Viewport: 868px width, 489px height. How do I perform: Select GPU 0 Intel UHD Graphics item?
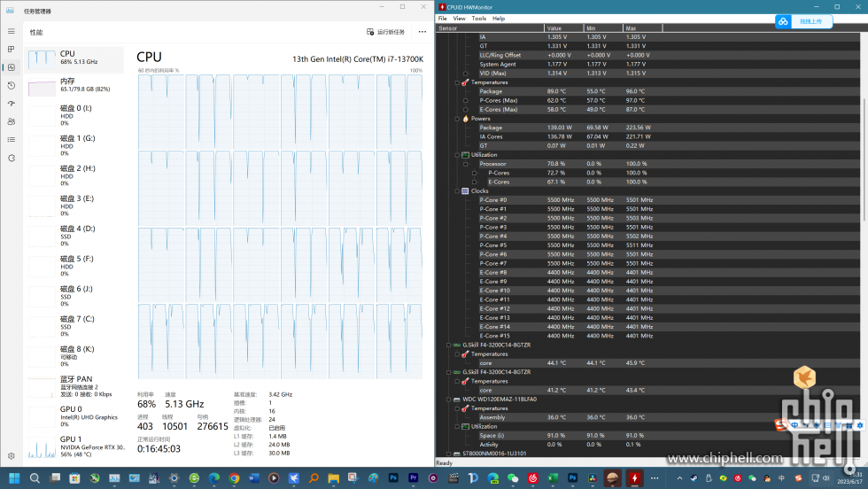tap(74, 416)
